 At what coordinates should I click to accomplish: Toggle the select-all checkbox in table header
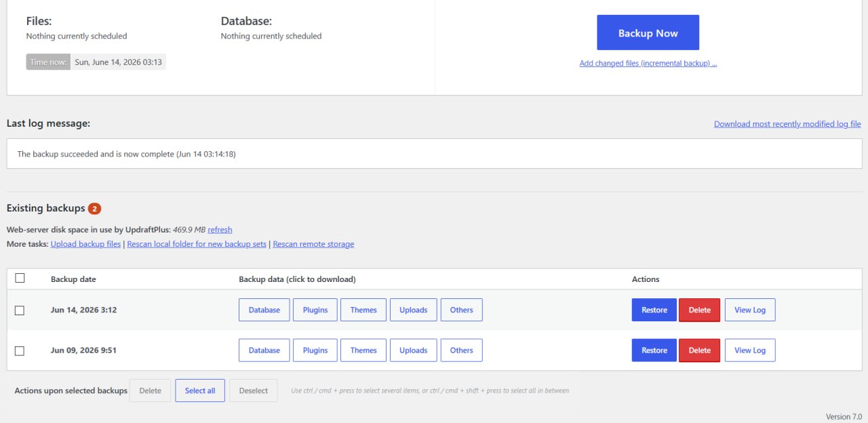20,278
